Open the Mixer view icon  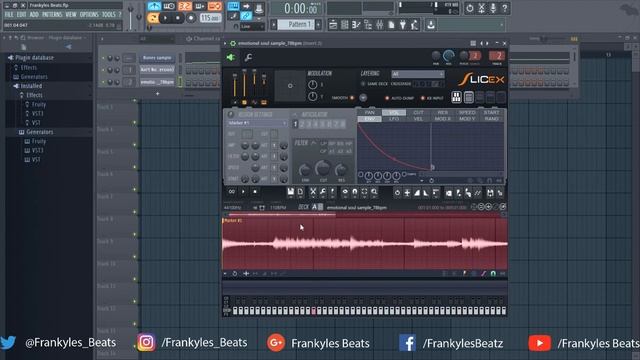[x=380, y=25]
